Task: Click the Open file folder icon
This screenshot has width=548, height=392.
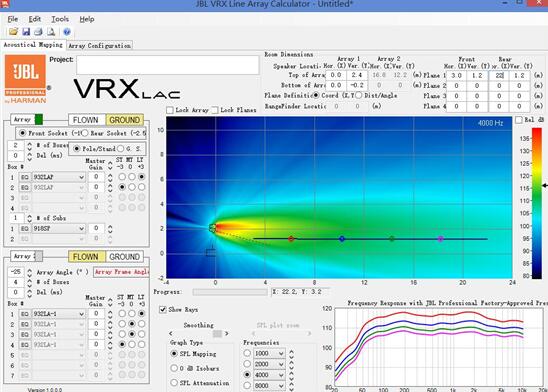Action: coord(13,32)
